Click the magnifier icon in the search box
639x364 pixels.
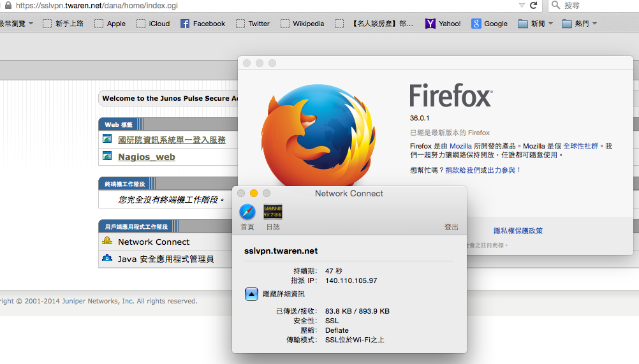point(555,6)
